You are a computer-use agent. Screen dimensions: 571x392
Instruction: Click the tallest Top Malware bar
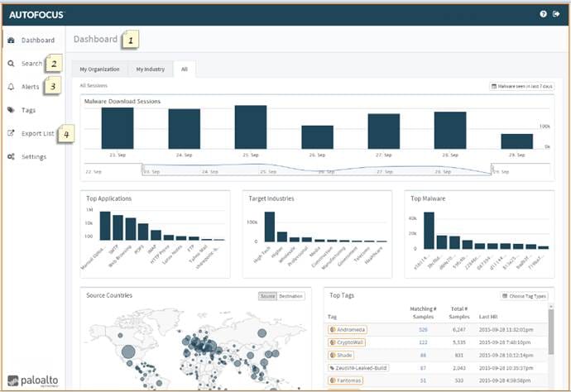coord(429,231)
